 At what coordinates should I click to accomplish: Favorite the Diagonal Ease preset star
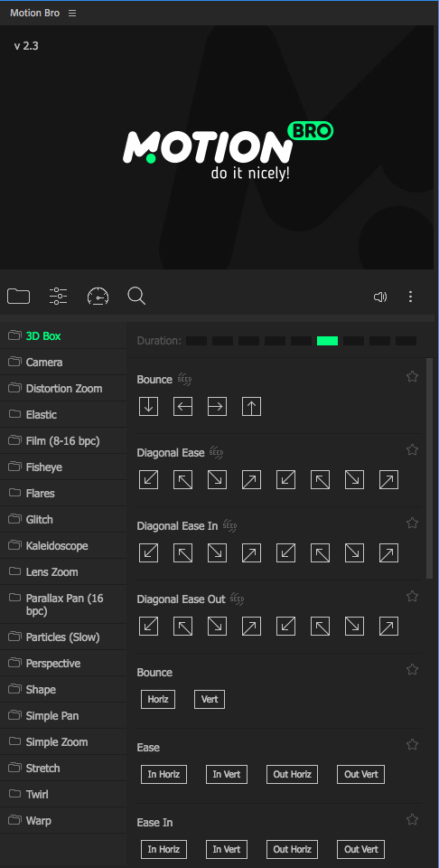[x=412, y=449]
